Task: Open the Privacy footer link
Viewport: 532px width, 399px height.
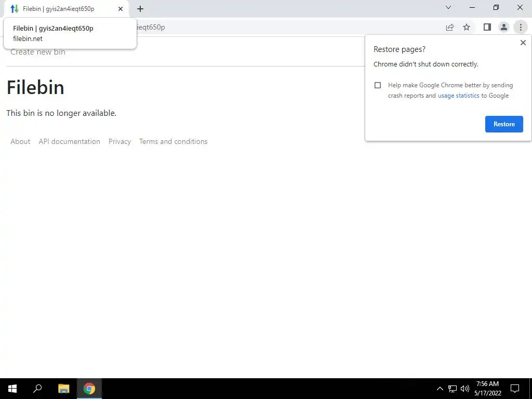Action: click(119, 141)
